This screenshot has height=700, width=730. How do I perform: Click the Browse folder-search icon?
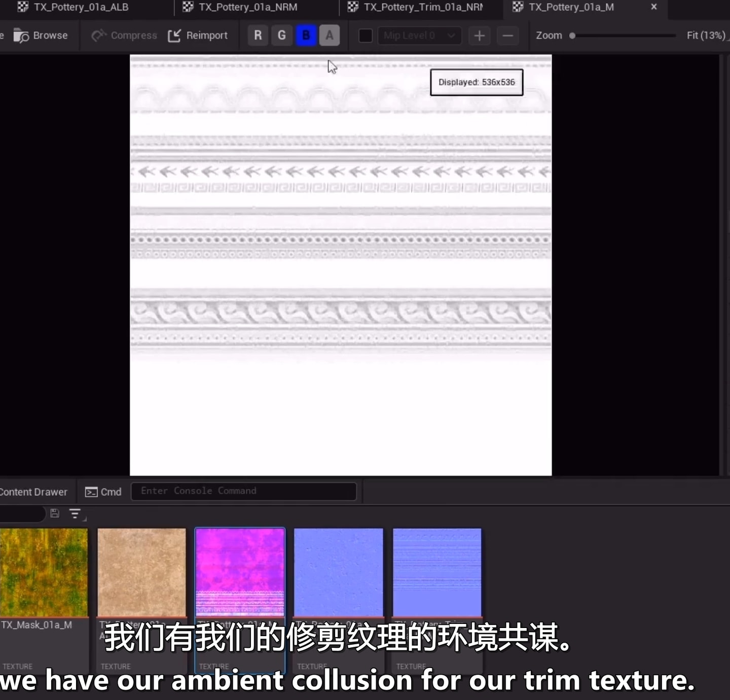[x=21, y=35]
